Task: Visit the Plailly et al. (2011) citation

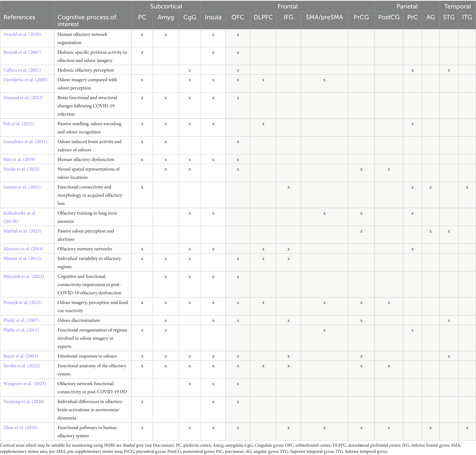Action: tap(21, 330)
